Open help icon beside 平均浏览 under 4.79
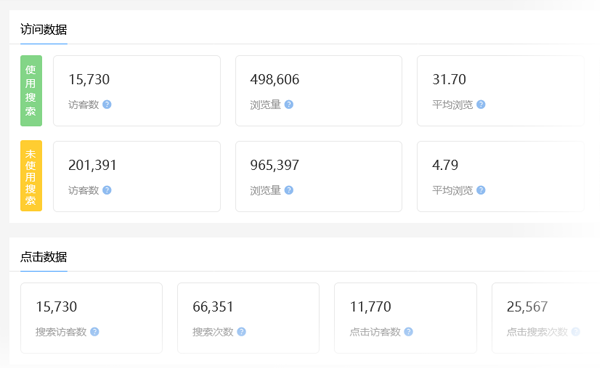Screen dimensions: 600x368 pos(481,190)
